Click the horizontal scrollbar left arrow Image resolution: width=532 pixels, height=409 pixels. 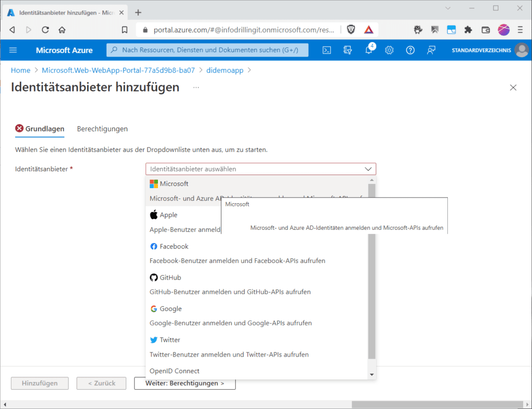point(5,405)
